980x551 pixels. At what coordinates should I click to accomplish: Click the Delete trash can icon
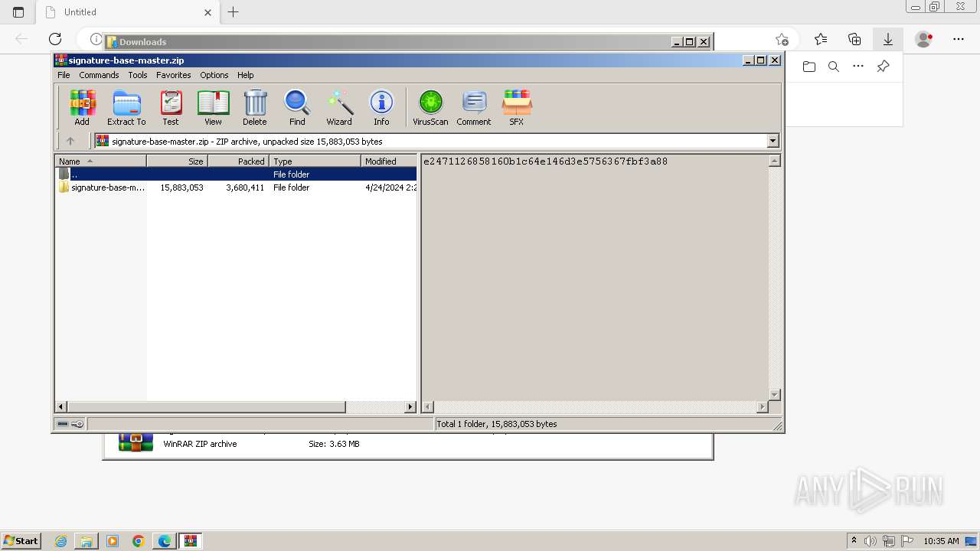[255, 107]
